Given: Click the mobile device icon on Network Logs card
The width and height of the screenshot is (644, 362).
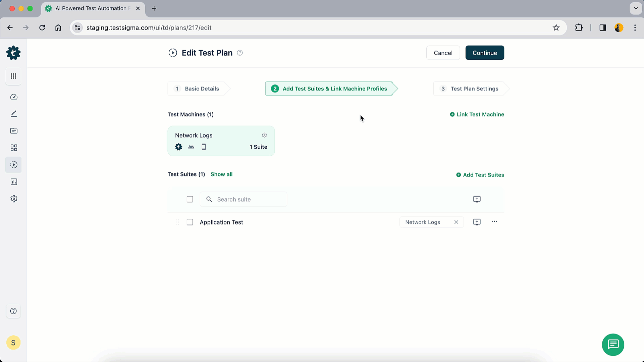Looking at the screenshot, I should click(204, 147).
